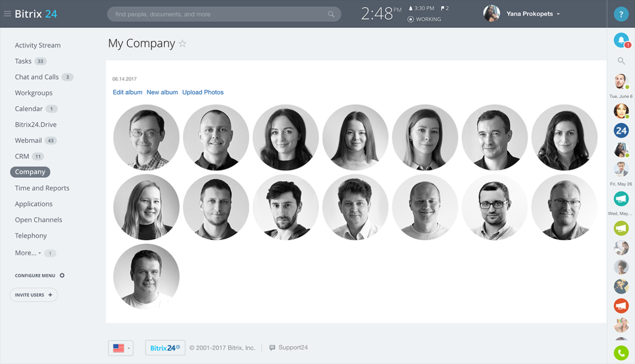Click the green phone call icon

[621, 353]
